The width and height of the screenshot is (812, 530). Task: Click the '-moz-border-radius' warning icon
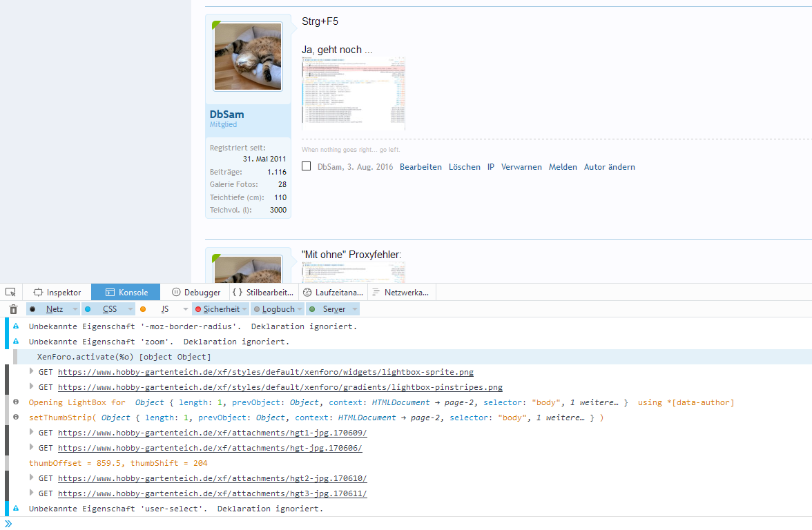tap(16, 326)
